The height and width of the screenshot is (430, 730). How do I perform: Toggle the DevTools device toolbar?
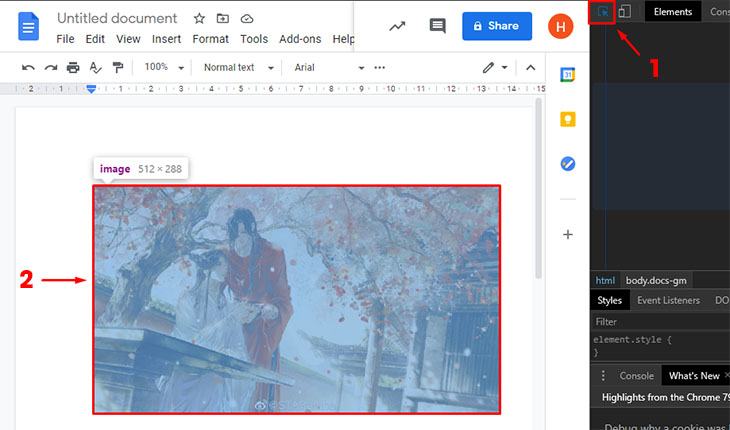click(x=625, y=12)
